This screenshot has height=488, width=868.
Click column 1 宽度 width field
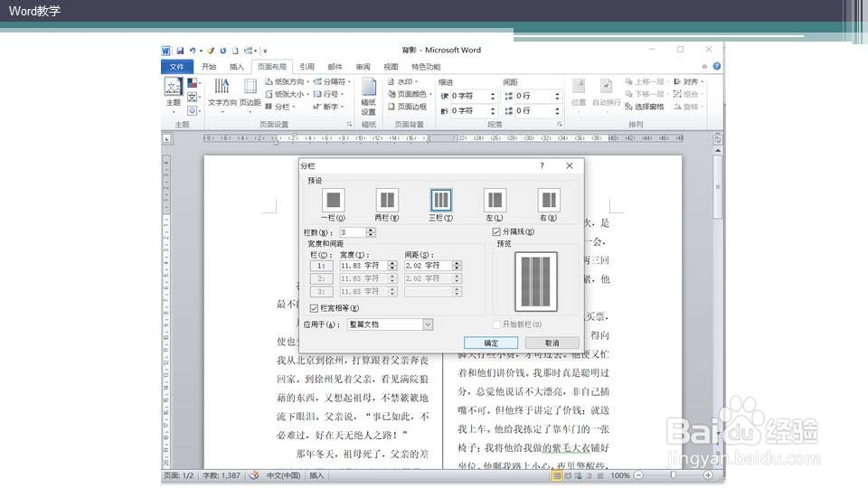tap(363, 266)
